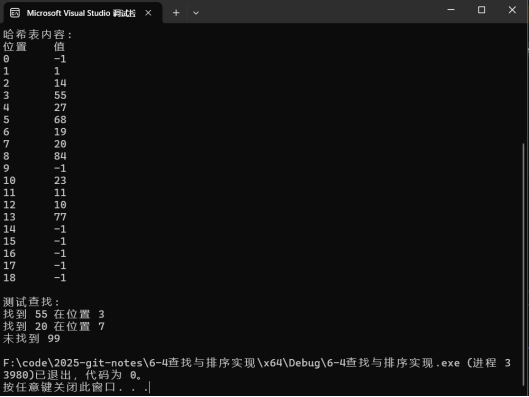Click the column header 位置

click(15, 47)
